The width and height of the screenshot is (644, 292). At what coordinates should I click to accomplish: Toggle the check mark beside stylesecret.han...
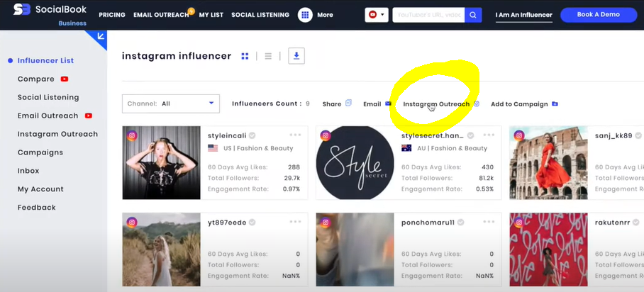tap(471, 135)
